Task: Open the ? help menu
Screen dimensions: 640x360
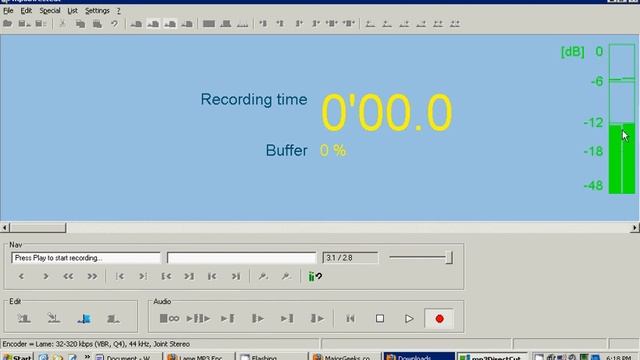Action: tap(118, 11)
